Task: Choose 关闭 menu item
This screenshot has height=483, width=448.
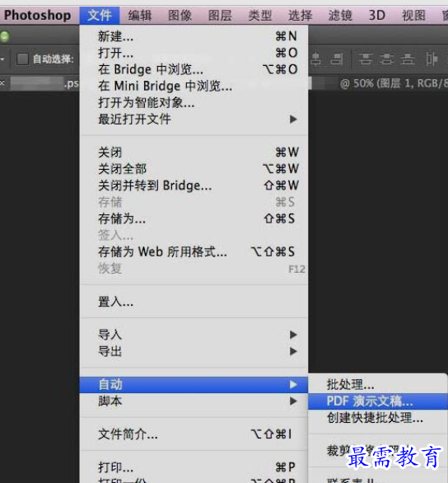Action: point(194,152)
